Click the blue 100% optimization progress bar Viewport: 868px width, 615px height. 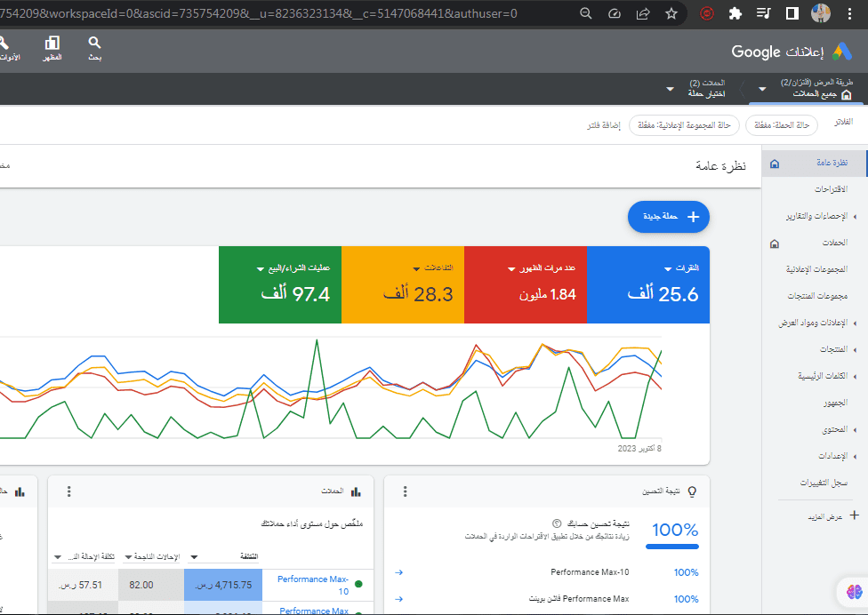[x=672, y=548]
